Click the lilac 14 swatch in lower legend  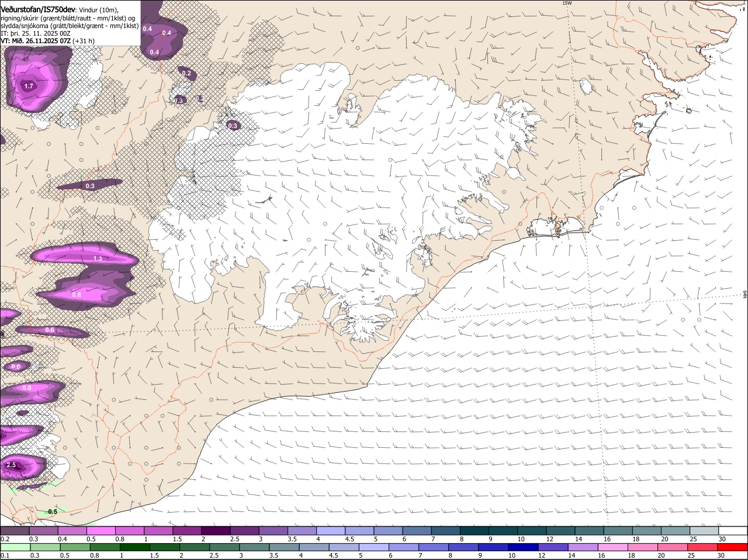tap(584, 547)
